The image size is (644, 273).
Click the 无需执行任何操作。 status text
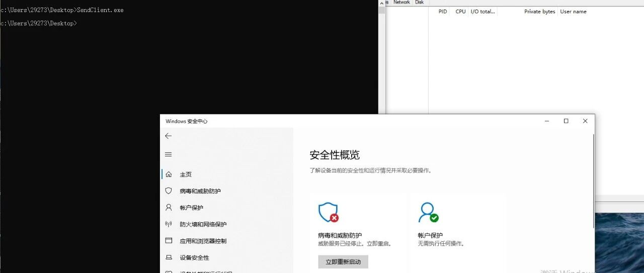point(441,244)
